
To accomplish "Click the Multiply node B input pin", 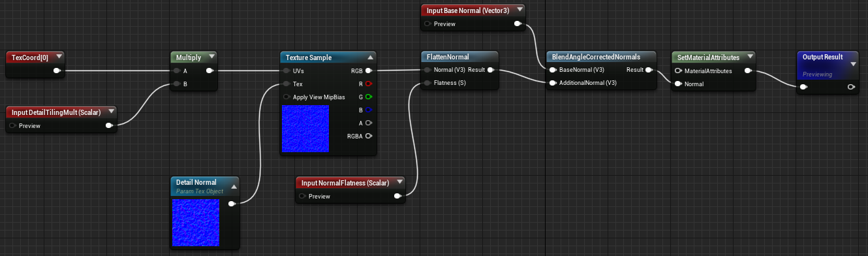I will tap(177, 84).
